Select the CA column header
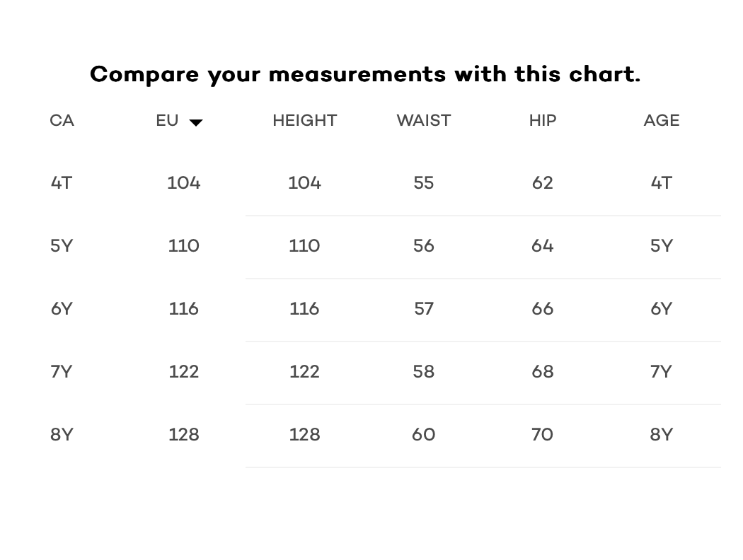This screenshot has height=560, width=743. click(x=62, y=121)
